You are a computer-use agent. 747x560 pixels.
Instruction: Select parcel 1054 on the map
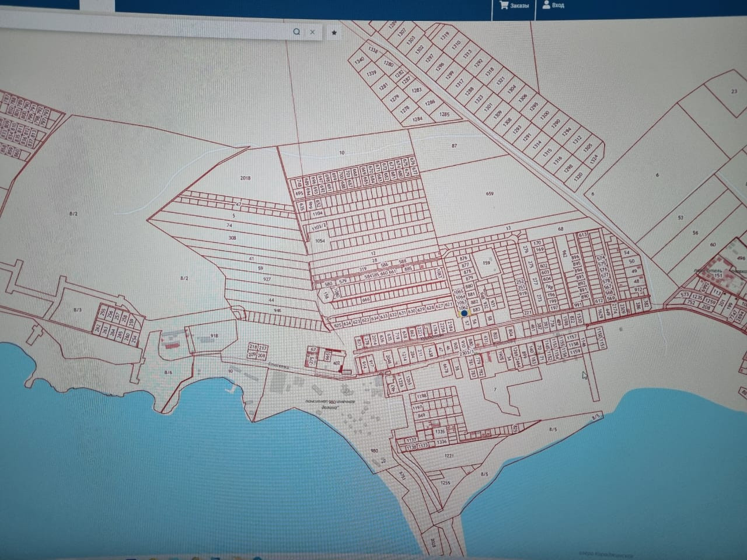click(319, 240)
